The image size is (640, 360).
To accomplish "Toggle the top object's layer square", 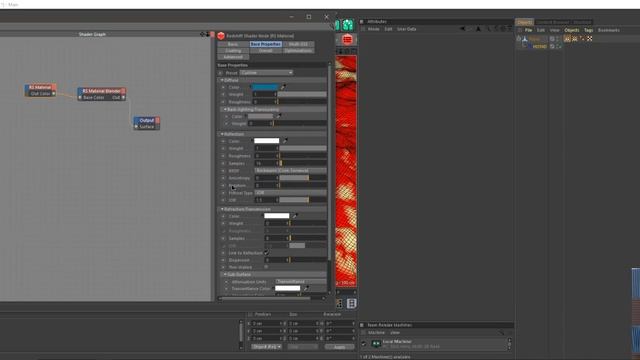I will [x=552, y=39].
